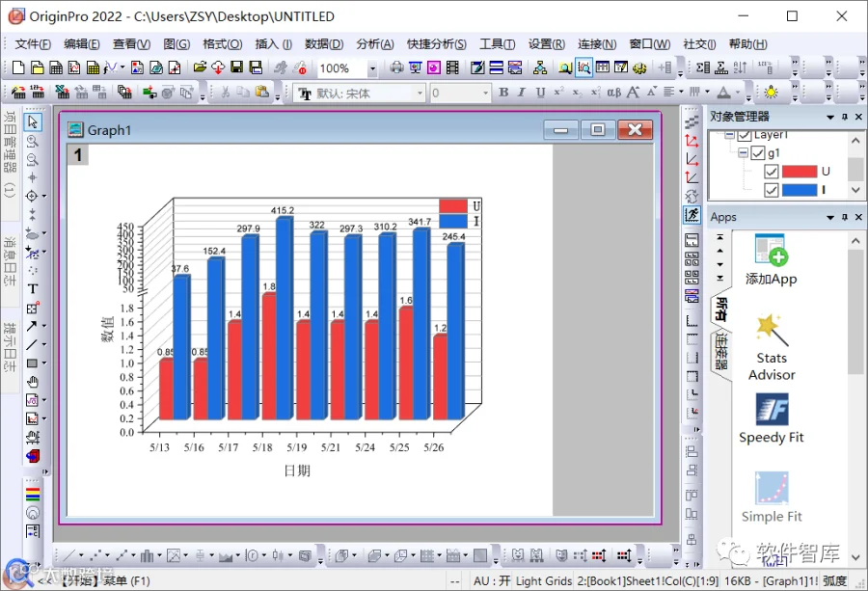Click the red U color swatch
Image resolution: width=868 pixels, height=591 pixels.
[800, 172]
